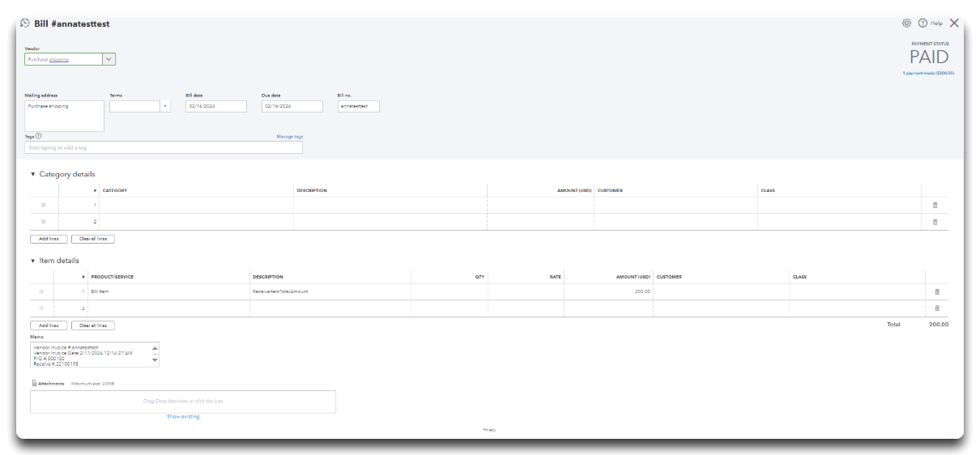980x455 pixels.
Task: Grab drag handle of Category details line 1
Action: click(x=43, y=205)
